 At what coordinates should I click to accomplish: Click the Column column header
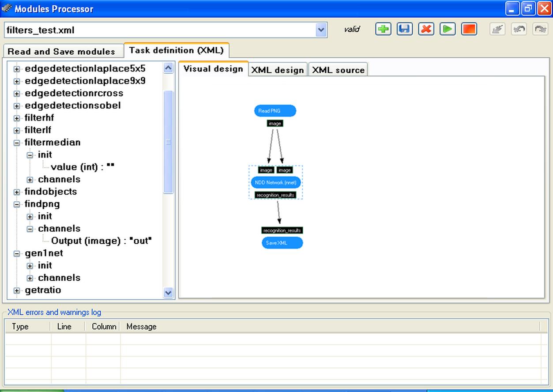[x=103, y=327]
